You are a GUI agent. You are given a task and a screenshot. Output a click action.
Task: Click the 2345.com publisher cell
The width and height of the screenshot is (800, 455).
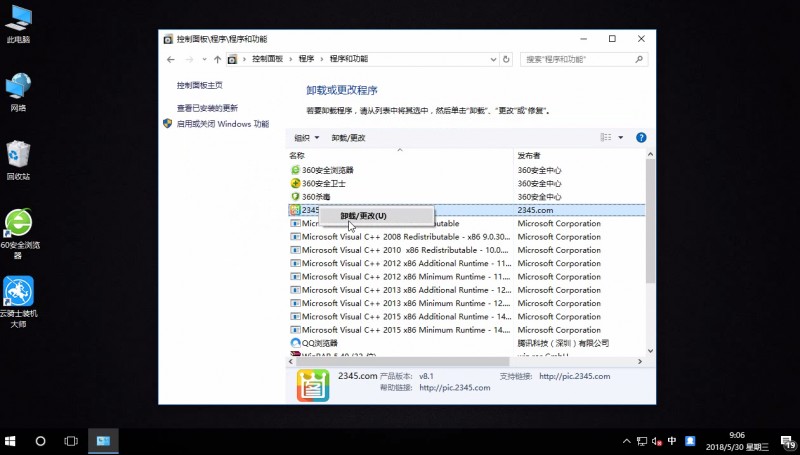pos(535,210)
